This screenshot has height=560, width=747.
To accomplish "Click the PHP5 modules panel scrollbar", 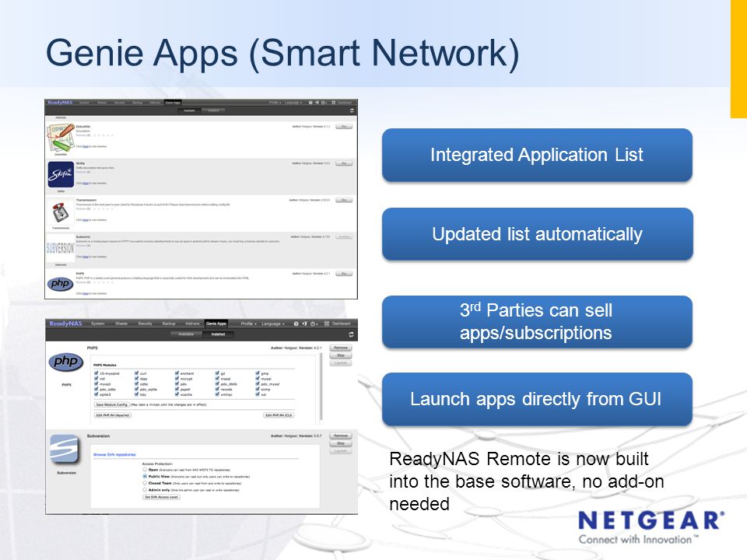I will pyautogui.click(x=321, y=387).
